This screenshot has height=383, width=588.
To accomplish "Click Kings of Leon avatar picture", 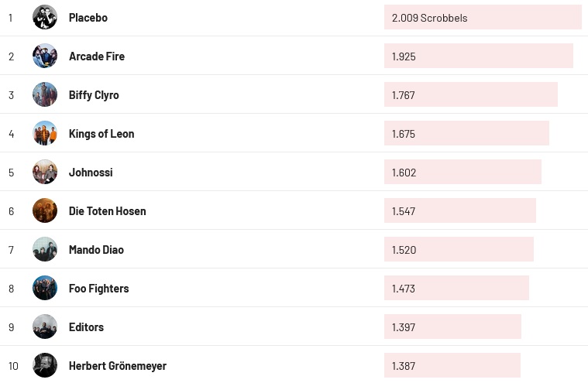I will pyautogui.click(x=45, y=133).
